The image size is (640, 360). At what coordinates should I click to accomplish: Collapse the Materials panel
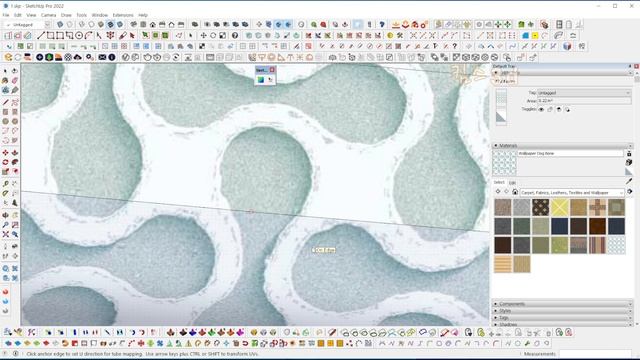[562, 146]
